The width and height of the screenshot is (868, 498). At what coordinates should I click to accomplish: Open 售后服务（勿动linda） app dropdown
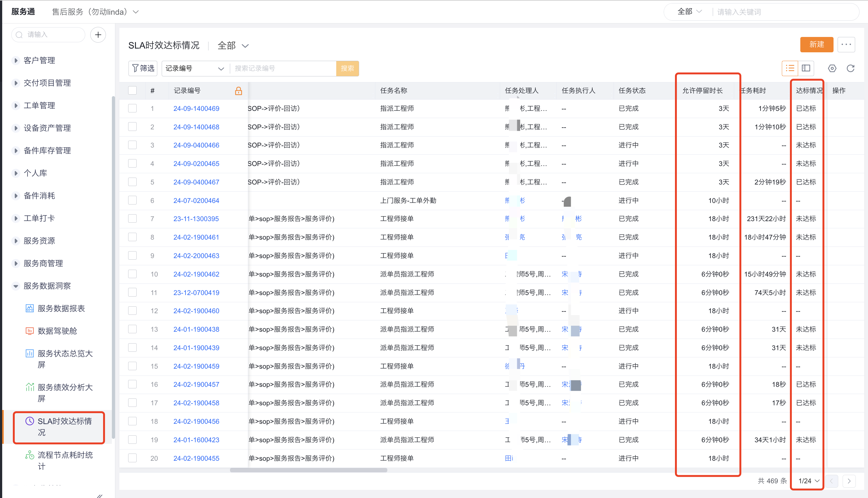[95, 12]
